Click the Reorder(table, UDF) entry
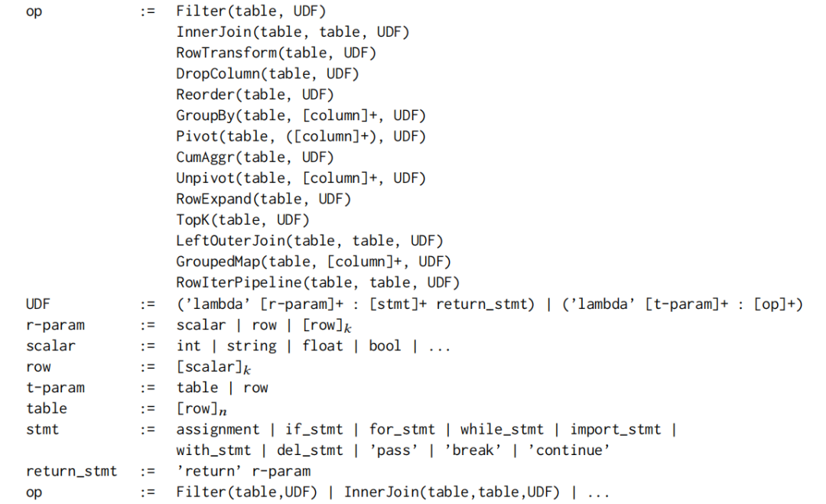This screenshot has height=504, width=826. coord(255,95)
